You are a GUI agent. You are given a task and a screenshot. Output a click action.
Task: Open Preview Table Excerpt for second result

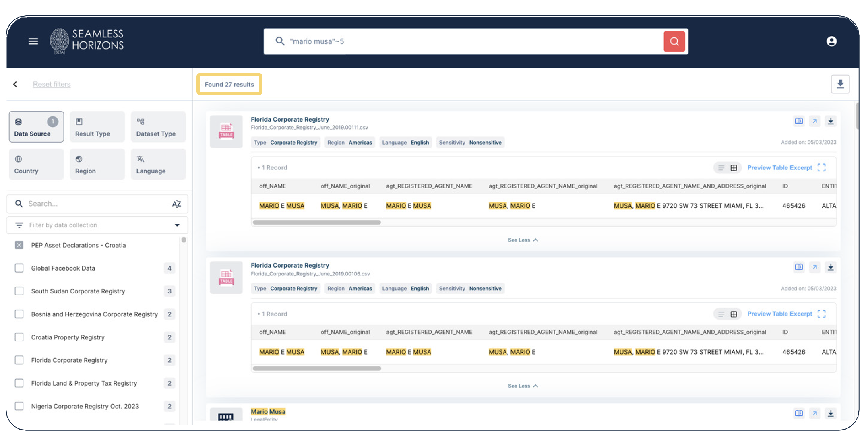779,314
